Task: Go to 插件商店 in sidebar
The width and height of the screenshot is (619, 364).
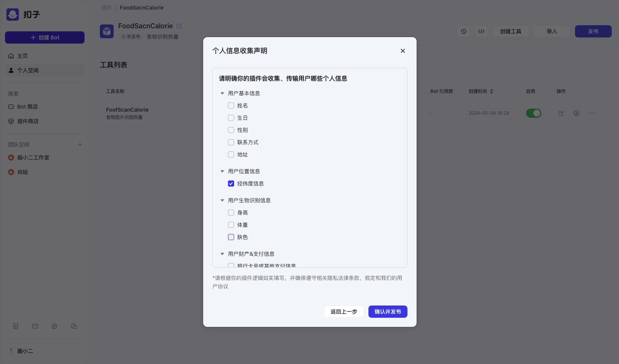Action: tap(28, 121)
